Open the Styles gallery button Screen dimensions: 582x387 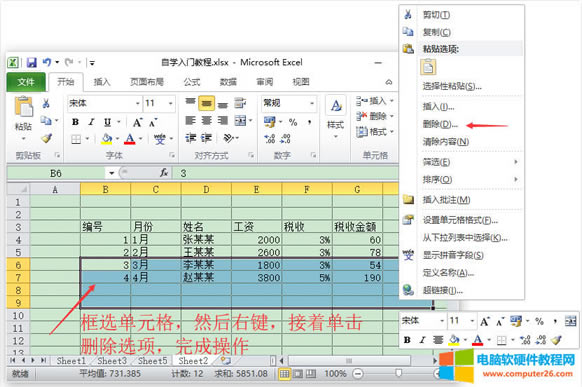point(336,117)
